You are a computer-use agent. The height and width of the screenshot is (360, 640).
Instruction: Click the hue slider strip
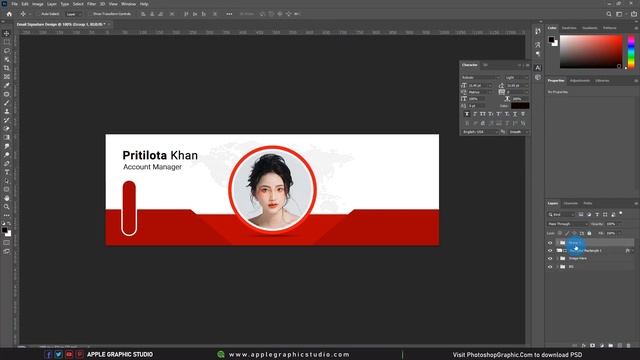631,51
